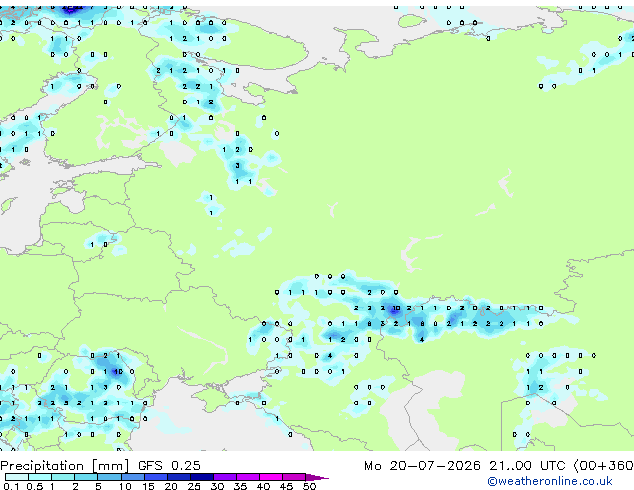Click the legend value '50'

coord(309,486)
